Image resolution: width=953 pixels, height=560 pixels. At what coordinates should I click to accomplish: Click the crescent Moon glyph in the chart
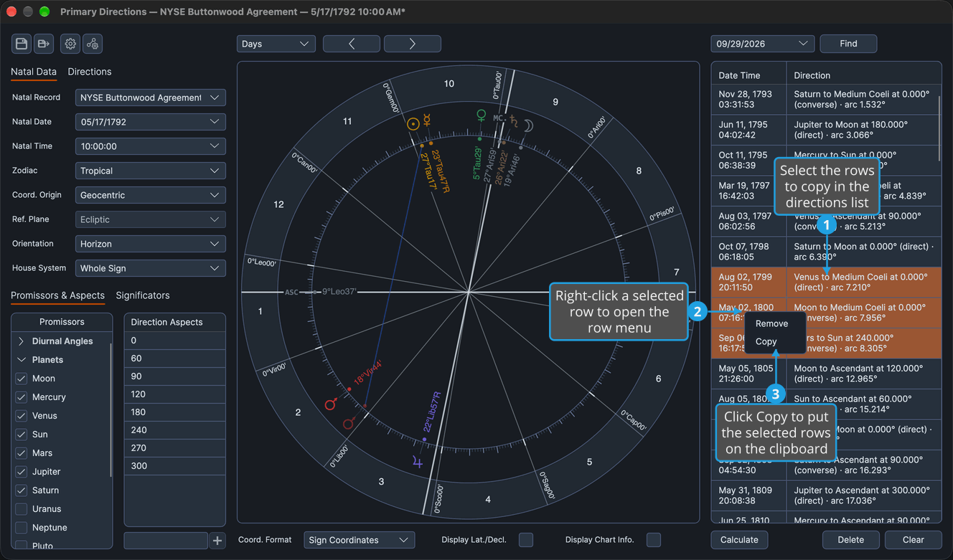click(528, 126)
